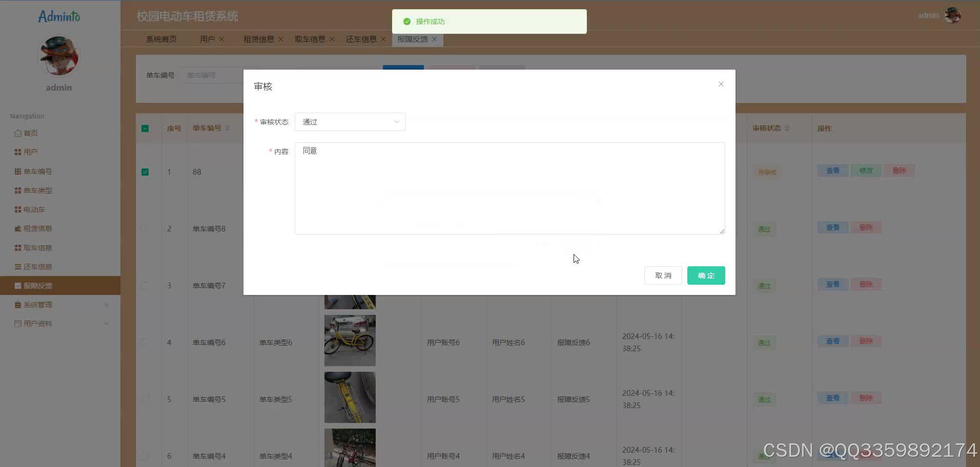980x467 pixels.
Task: Open the 审核状态 dropdown showing 通过
Action: [x=350, y=122]
